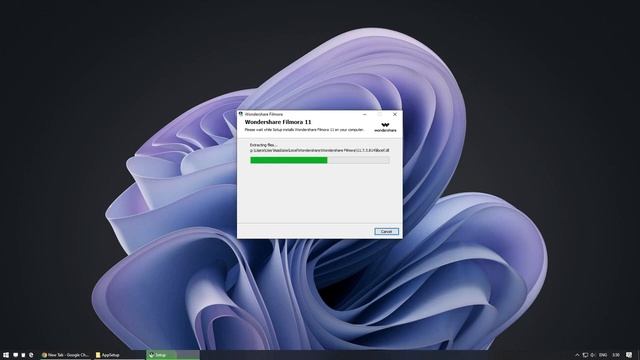Open the Edge browser from the taskbar
Image resolution: width=640 pixels, height=360 pixels.
31,355
